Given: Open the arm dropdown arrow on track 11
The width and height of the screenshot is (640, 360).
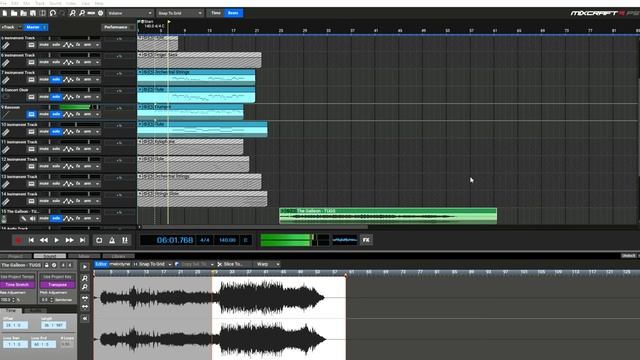Looking at the screenshot, I should 98,149.
